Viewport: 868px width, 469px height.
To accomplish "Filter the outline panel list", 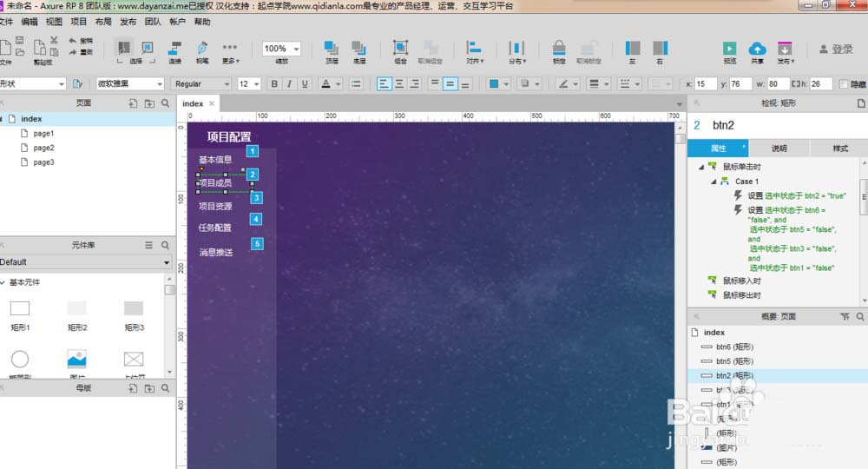I will coord(845,317).
